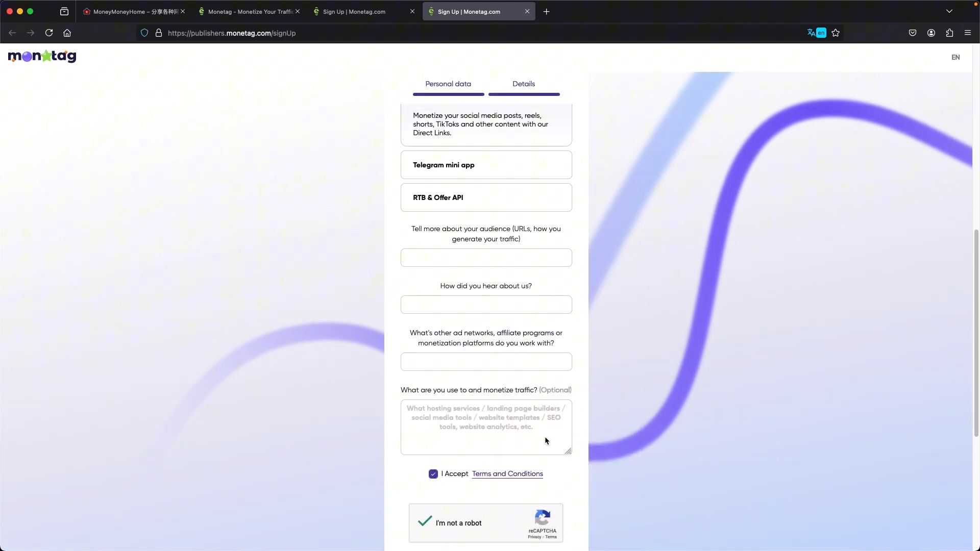The width and height of the screenshot is (980, 551).
Task: Click the Monetag logo
Action: click(42, 56)
